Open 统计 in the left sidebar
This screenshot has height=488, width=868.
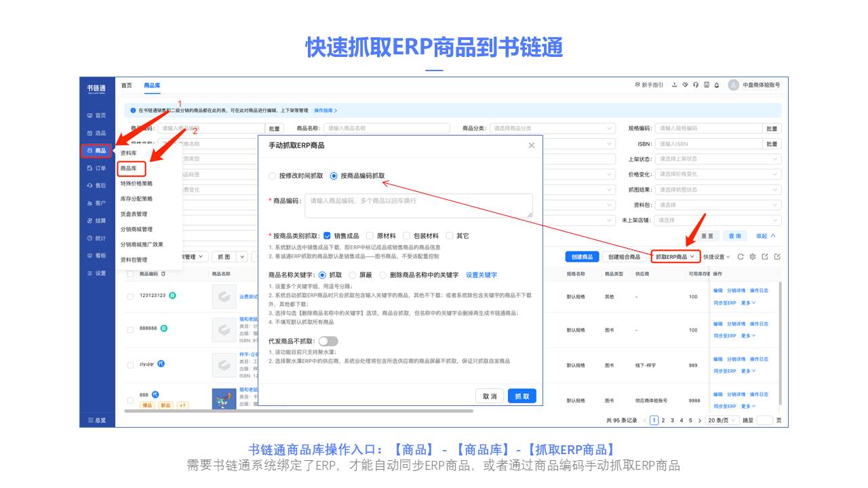click(96, 239)
